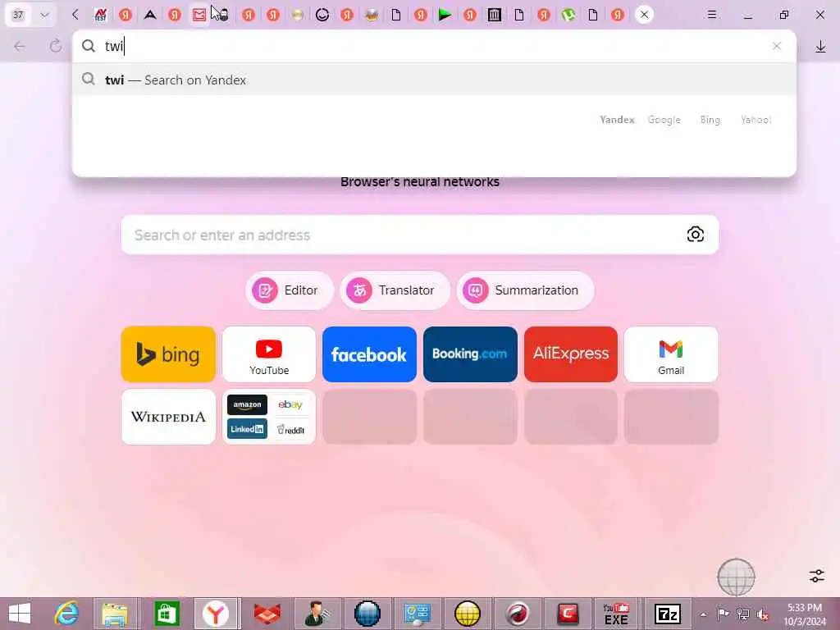Expand the tab list dropdown arrow
The height and width of the screenshot is (630, 840).
44,15
